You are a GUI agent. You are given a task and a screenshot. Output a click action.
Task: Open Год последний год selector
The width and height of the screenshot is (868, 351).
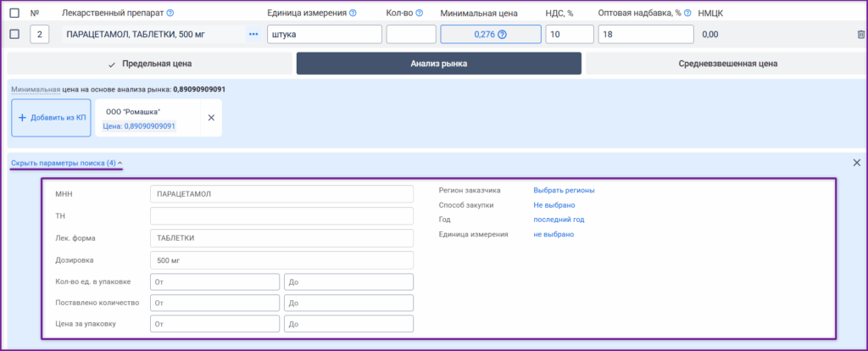pos(559,220)
